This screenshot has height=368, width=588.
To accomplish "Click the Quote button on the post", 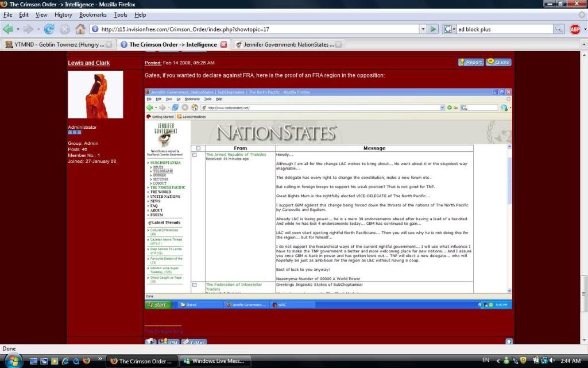I will pyautogui.click(x=498, y=62).
